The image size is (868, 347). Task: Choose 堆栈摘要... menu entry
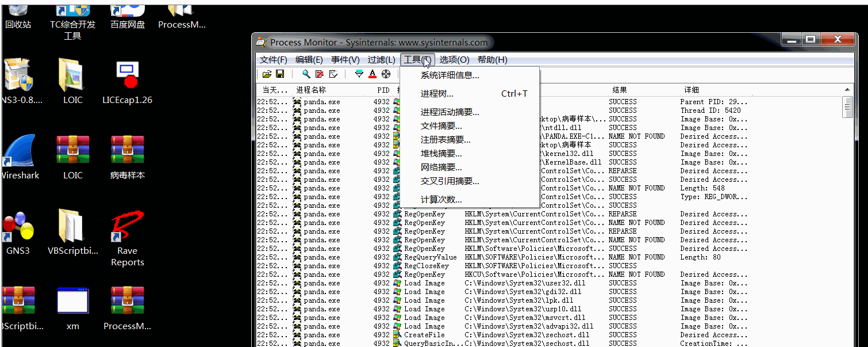470,154
